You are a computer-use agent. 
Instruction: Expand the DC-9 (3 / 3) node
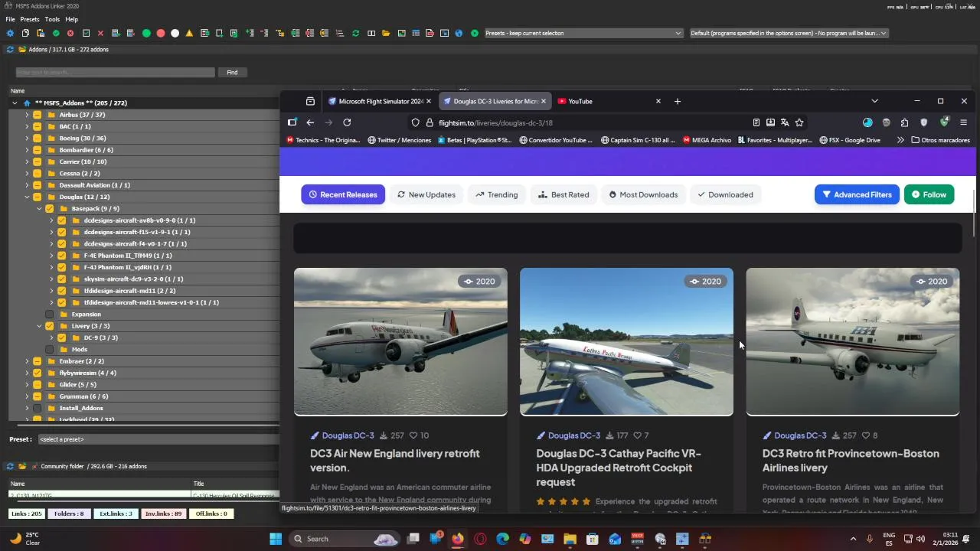[51, 337]
